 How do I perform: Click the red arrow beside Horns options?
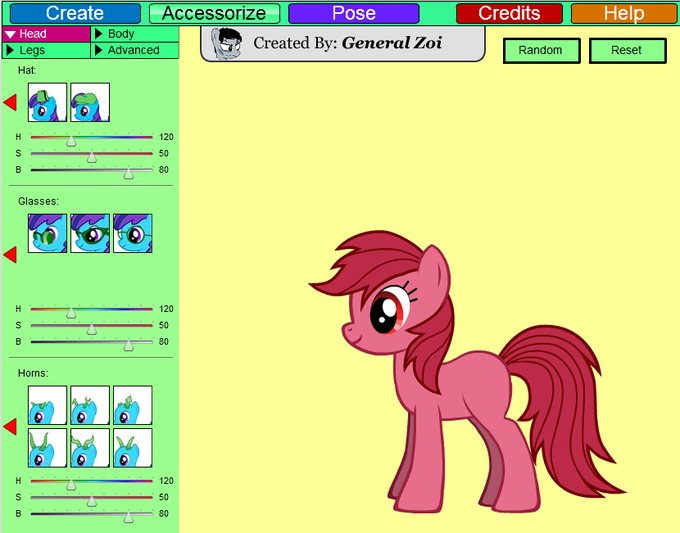[x=10, y=426]
